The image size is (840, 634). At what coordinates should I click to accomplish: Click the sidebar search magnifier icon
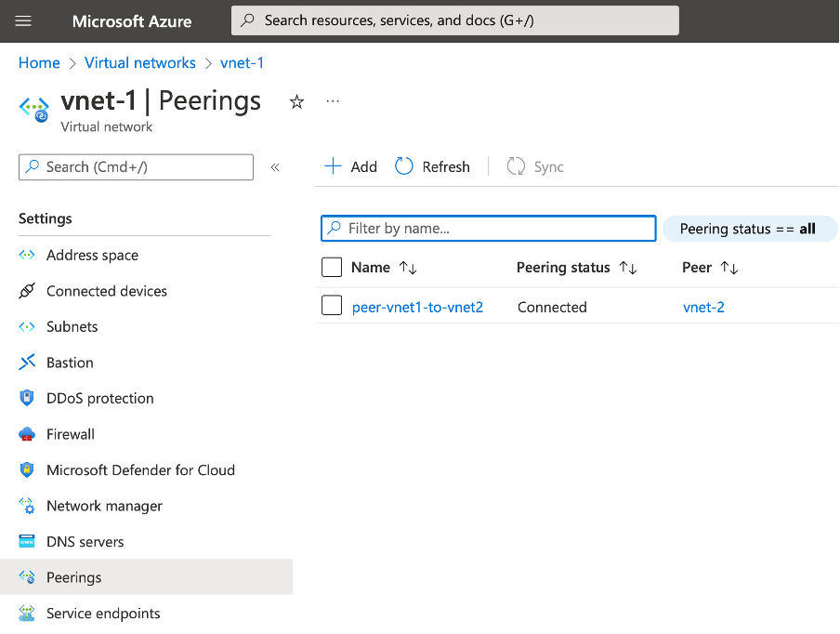point(33,166)
